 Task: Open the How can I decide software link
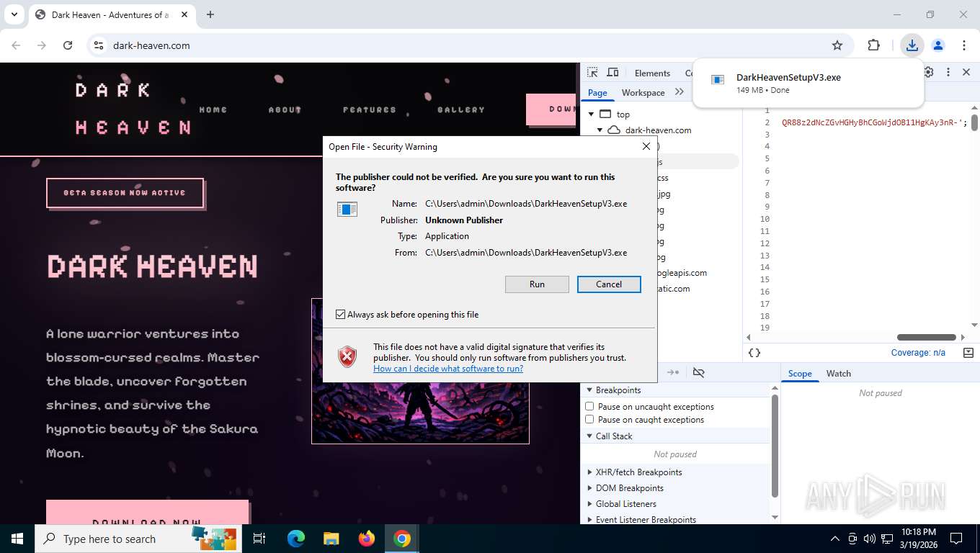[448, 369]
